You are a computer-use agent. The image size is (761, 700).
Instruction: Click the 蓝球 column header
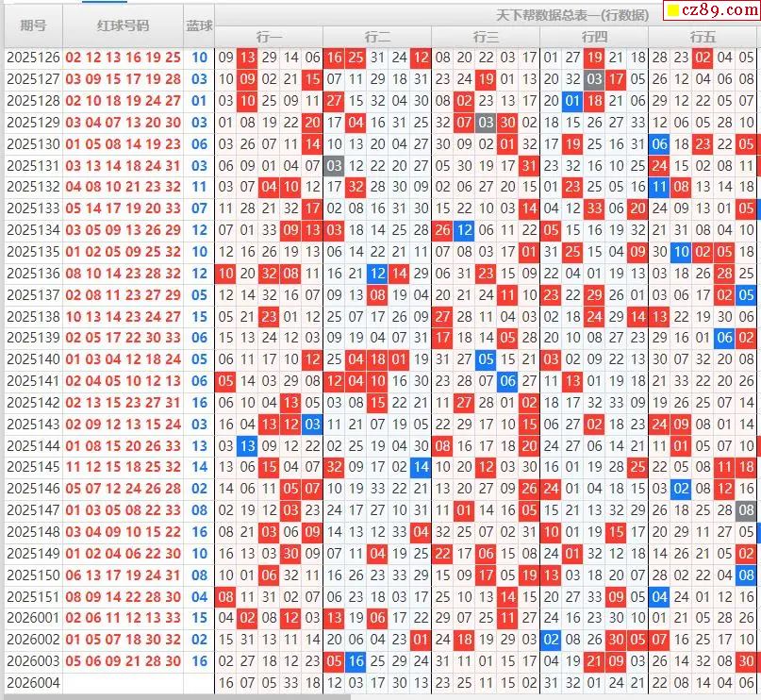(x=199, y=25)
